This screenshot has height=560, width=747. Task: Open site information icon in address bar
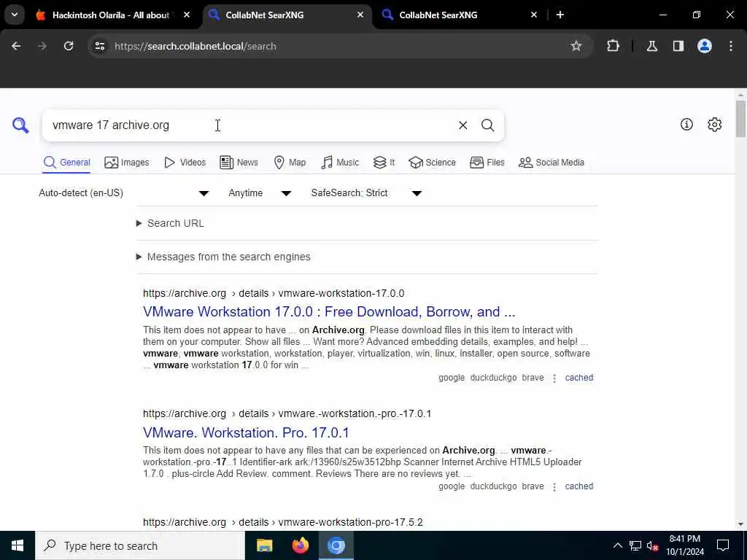click(99, 46)
